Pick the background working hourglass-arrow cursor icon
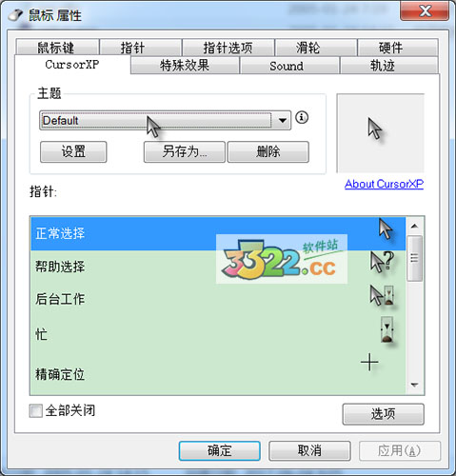 tap(382, 295)
